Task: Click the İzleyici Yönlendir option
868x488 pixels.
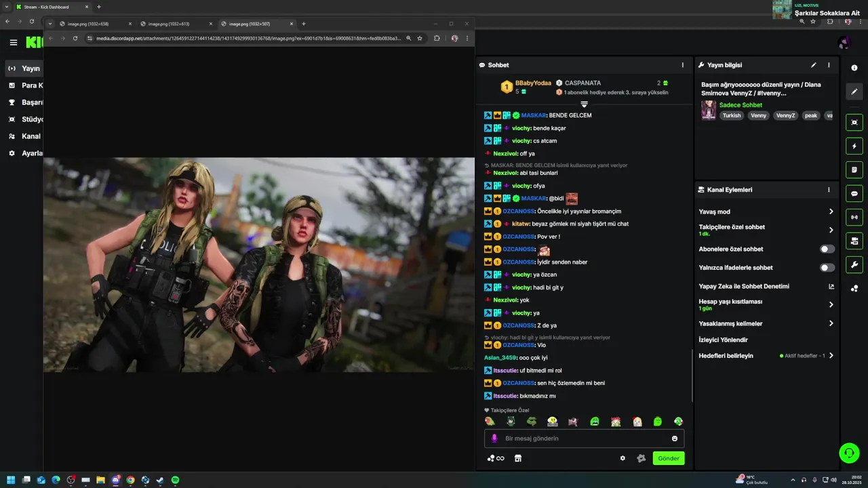Action: [x=723, y=340]
